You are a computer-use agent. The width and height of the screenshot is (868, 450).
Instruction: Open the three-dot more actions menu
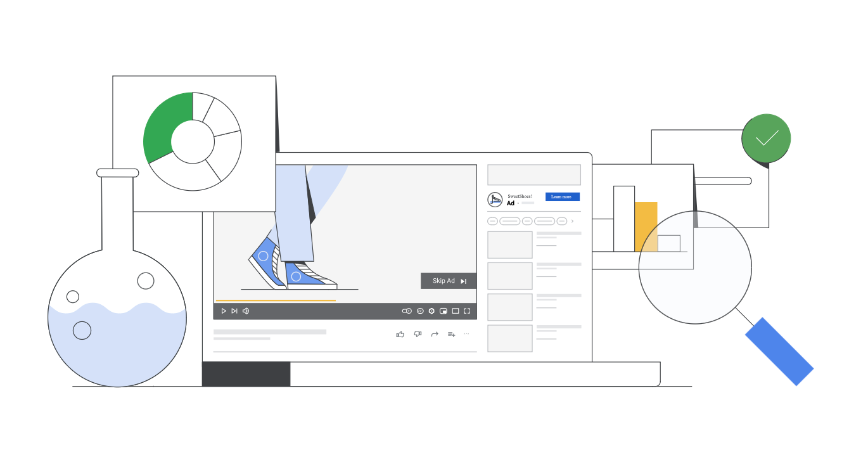click(x=467, y=333)
